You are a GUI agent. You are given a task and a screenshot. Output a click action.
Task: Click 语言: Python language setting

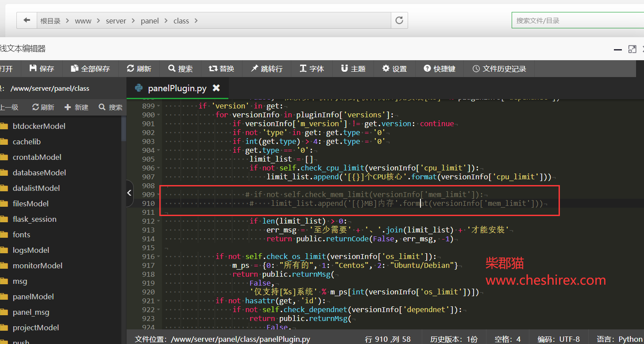(x=620, y=339)
